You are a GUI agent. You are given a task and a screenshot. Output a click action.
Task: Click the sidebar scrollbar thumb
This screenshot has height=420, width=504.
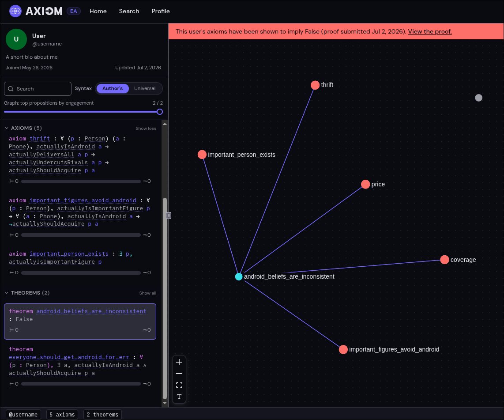coord(165,298)
